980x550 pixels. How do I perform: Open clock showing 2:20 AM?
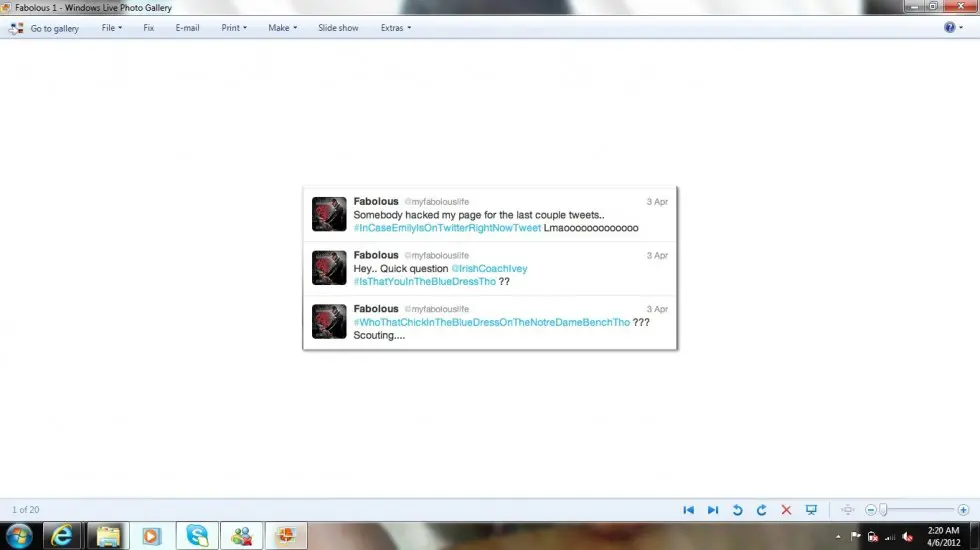943,536
